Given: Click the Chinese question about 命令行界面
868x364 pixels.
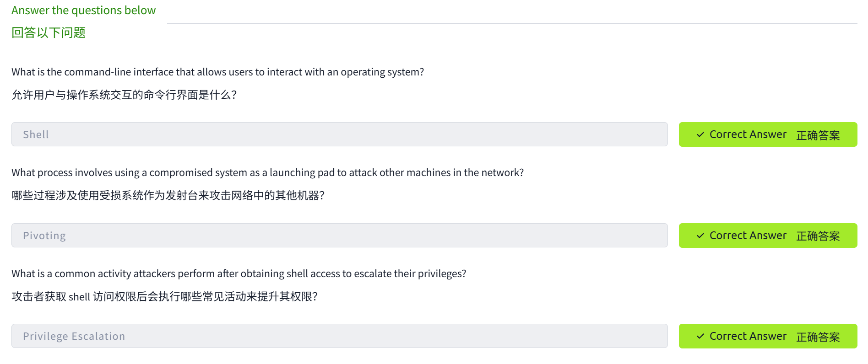Looking at the screenshot, I should tap(124, 95).
